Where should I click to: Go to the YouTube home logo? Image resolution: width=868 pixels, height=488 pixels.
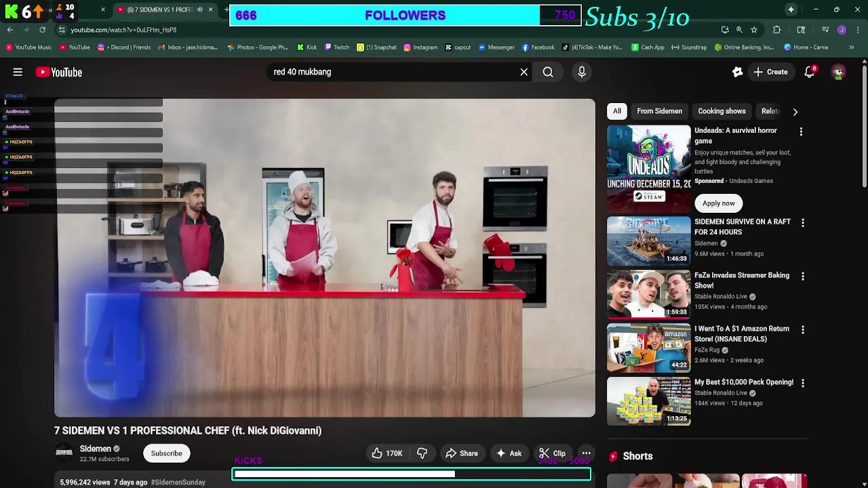coord(59,72)
